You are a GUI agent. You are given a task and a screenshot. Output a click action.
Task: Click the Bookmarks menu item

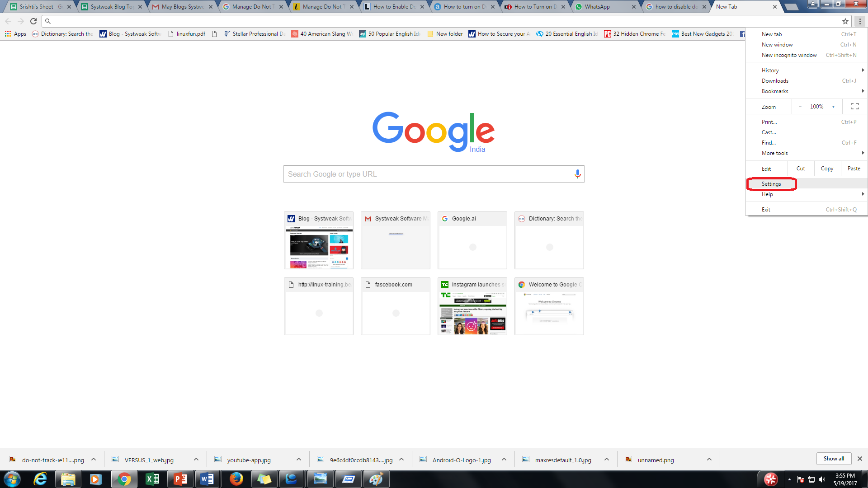point(775,90)
